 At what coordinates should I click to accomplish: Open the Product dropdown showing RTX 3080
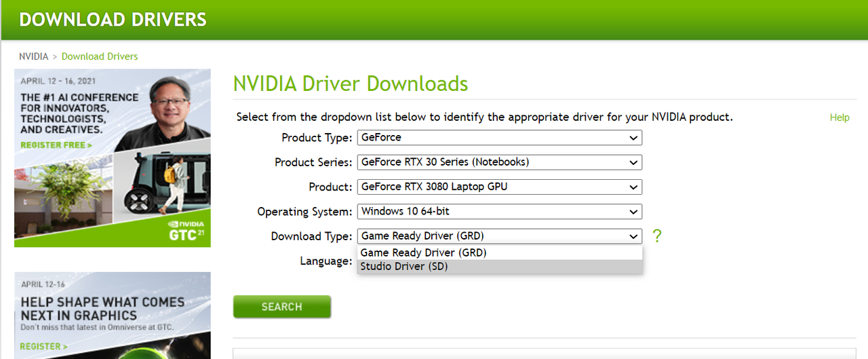point(499,187)
